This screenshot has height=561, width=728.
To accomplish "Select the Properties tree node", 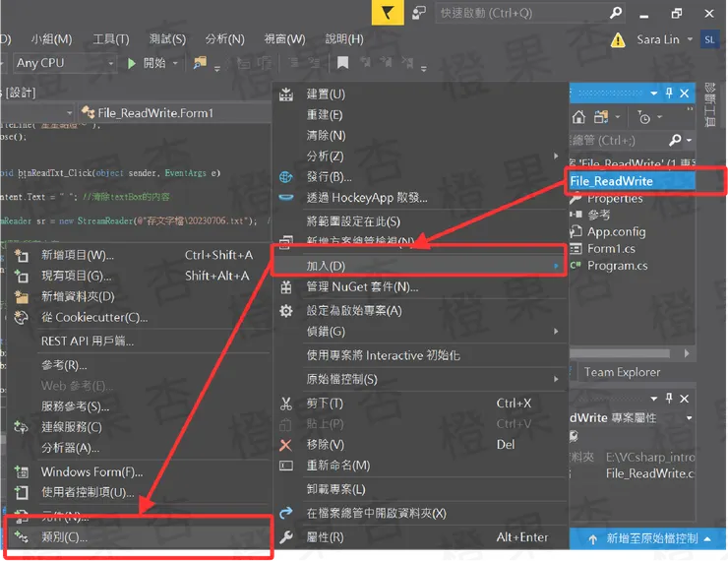I will point(615,198).
